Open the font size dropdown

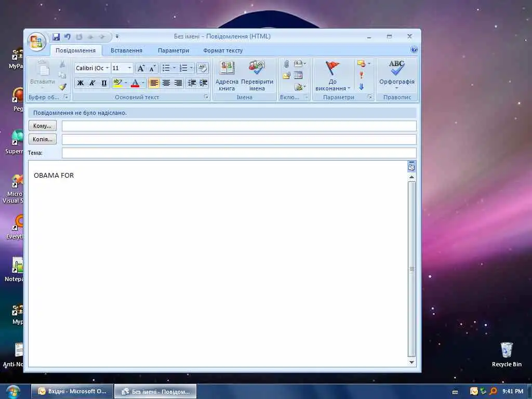129,68
